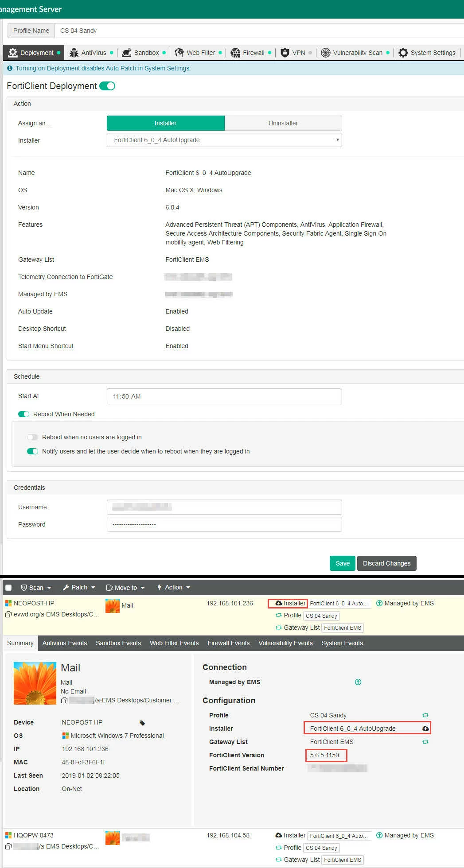This screenshot has height=868, width=464.
Task: Click the domain icon beside evwd.org path
Action: (x=8, y=614)
